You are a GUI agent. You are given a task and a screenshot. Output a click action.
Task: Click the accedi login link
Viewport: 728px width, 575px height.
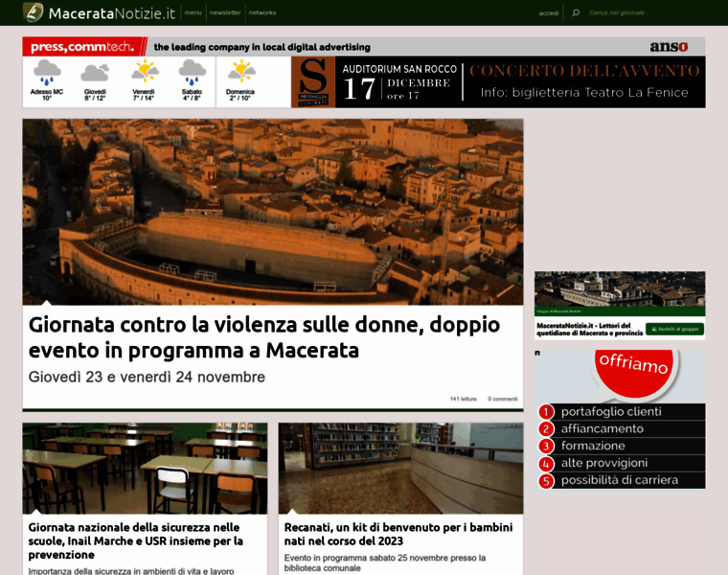(549, 13)
